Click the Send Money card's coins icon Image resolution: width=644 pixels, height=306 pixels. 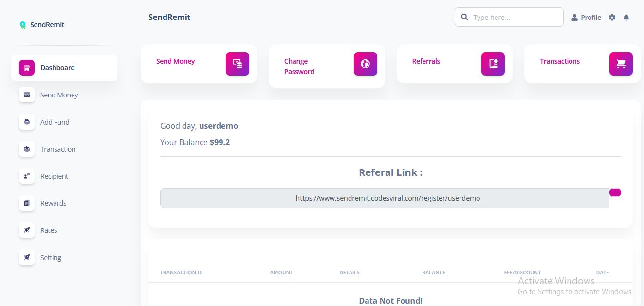click(x=238, y=64)
